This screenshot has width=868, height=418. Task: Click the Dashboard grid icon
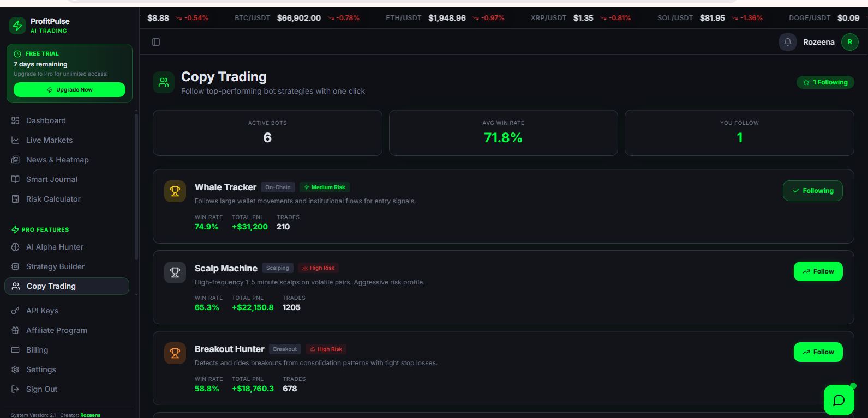coord(15,120)
